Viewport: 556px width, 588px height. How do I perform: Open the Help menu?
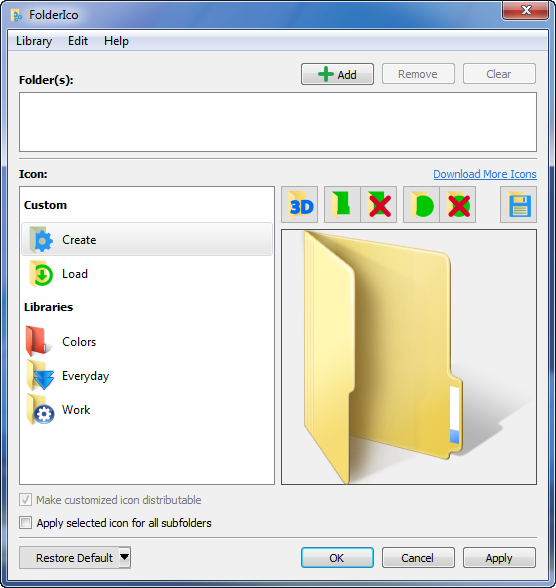116,41
